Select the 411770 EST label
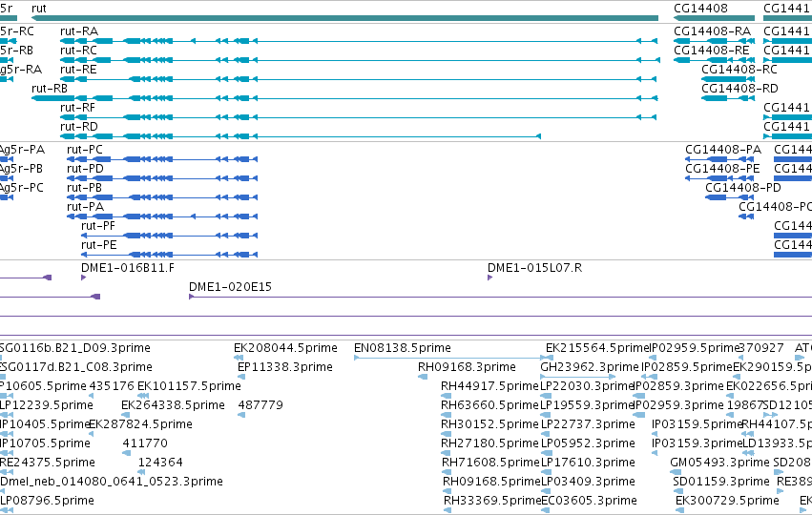 (145, 443)
